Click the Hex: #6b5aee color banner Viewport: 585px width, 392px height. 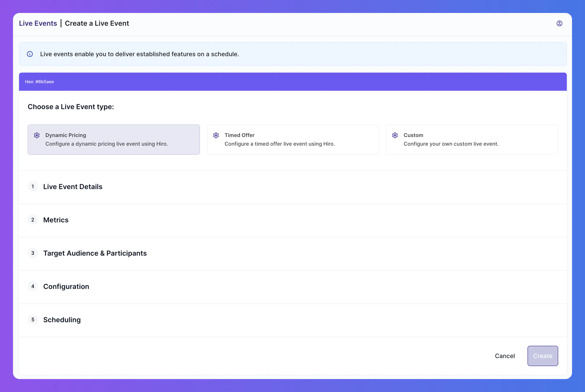(293, 82)
